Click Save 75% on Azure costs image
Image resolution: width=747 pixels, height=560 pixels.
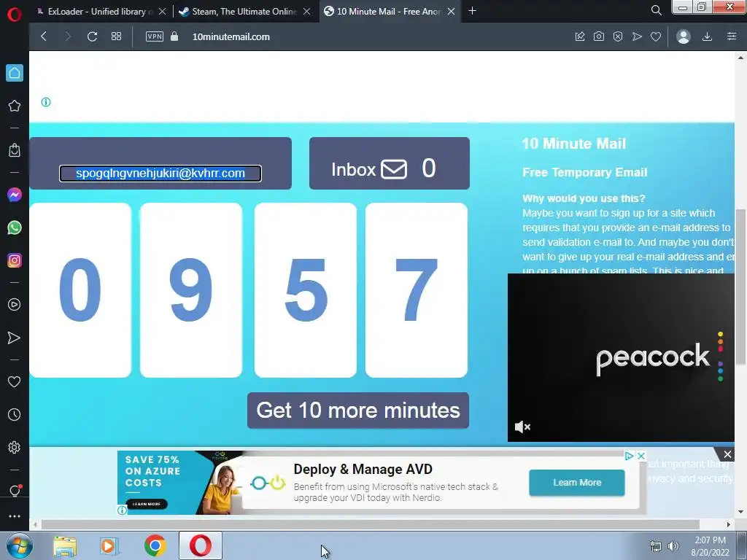click(179, 483)
